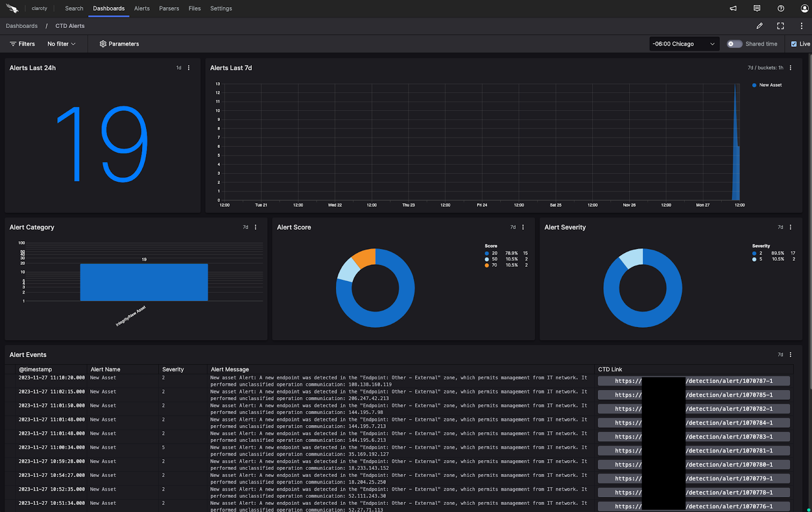Open the help question mark icon
Viewport: 812px width, 512px height.
781,9
